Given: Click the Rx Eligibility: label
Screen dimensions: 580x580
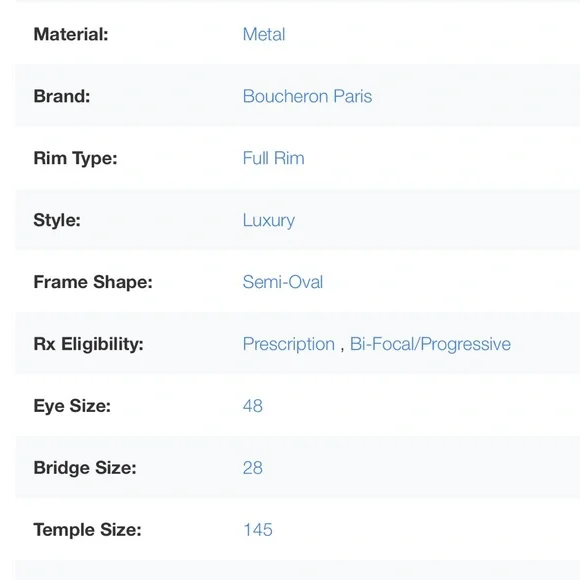Looking at the screenshot, I should (88, 345).
